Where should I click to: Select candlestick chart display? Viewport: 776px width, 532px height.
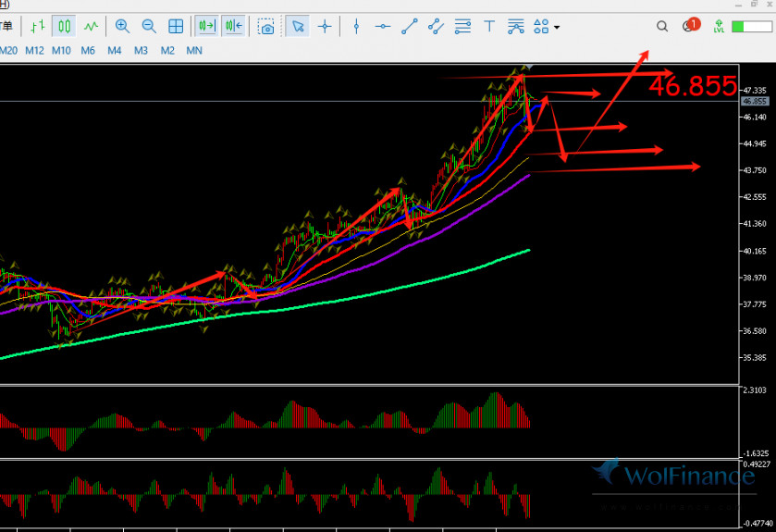(x=64, y=27)
